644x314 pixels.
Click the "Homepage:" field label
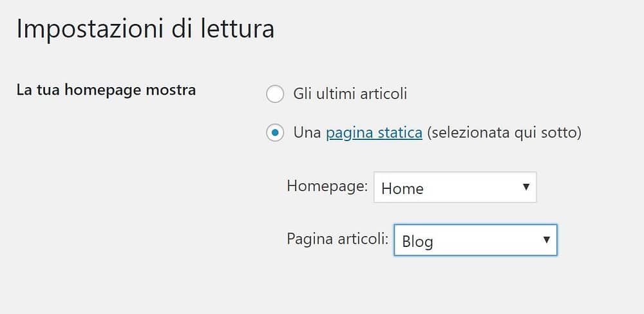coord(327,186)
